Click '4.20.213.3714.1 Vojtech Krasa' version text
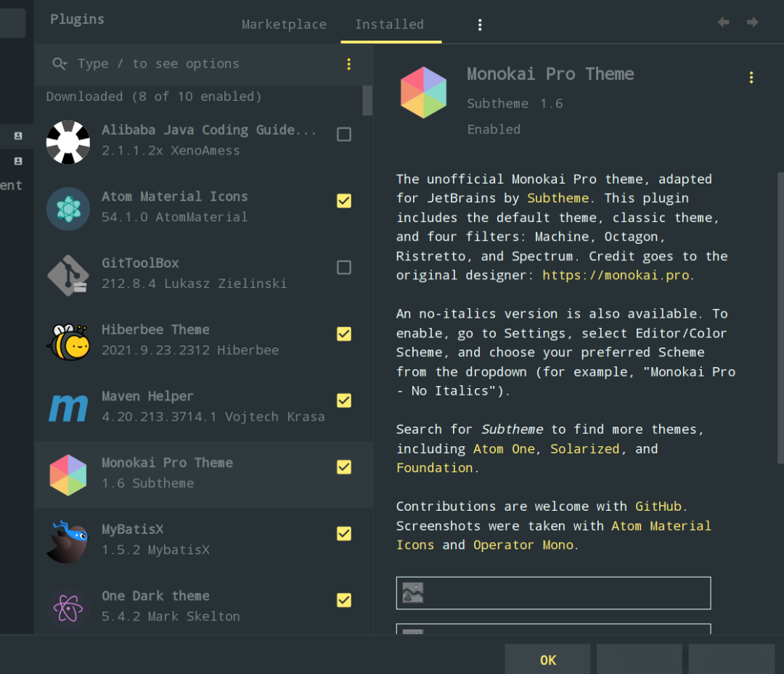The image size is (784, 674). pyautogui.click(x=213, y=416)
